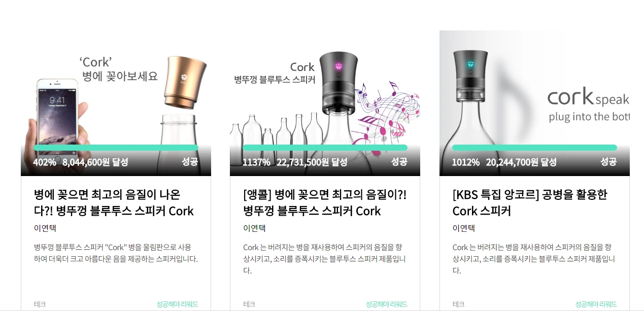Click 성공해야 리워드 label on third card
Viewport: 644px width, 311px height.
(x=596, y=304)
